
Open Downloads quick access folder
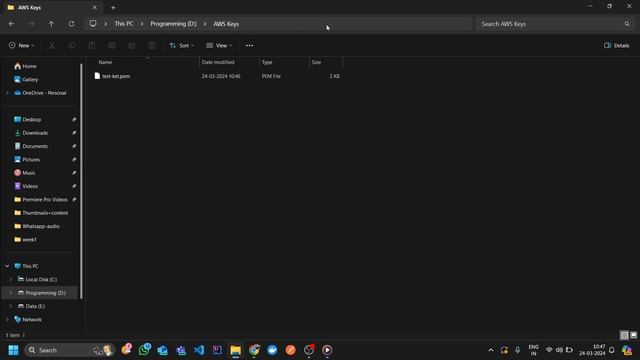click(x=35, y=133)
